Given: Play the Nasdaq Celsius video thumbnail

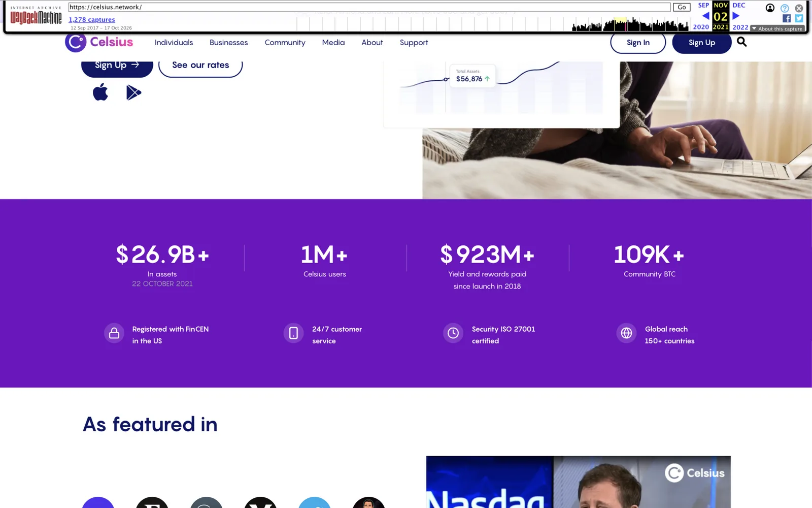Looking at the screenshot, I should click(x=578, y=482).
